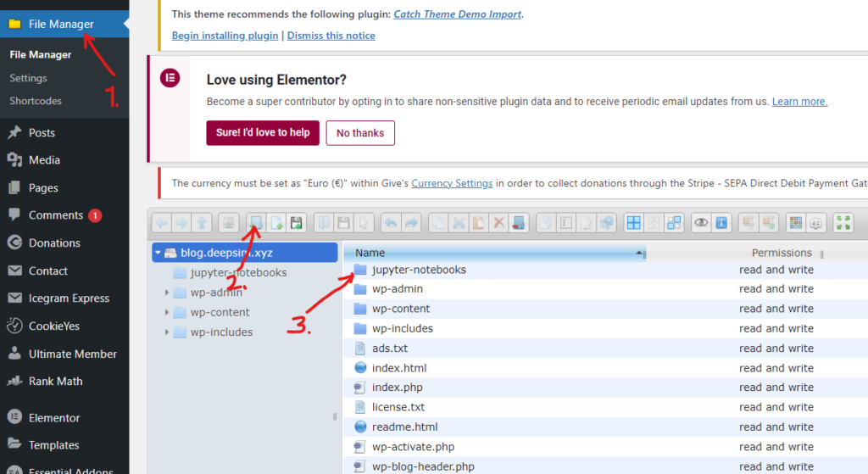Click the Rank Math sidebar item
Viewport: 868px width, 474px height.
click(55, 382)
